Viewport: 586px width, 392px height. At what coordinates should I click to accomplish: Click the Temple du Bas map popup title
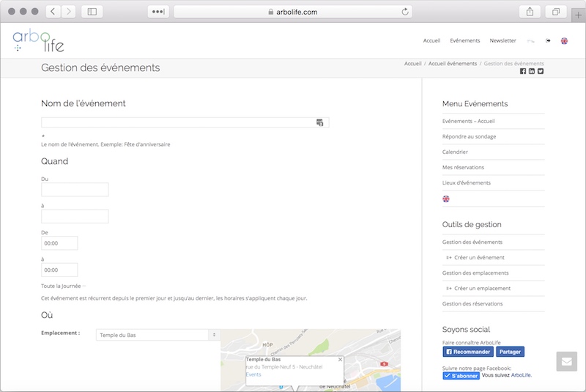263,359
